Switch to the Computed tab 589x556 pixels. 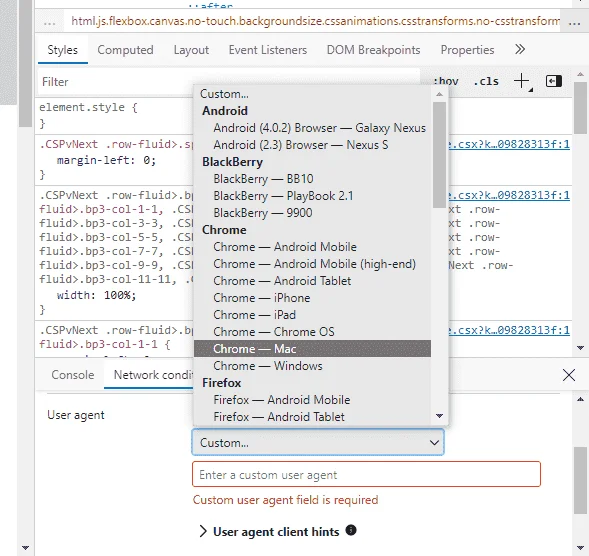tap(125, 50)
